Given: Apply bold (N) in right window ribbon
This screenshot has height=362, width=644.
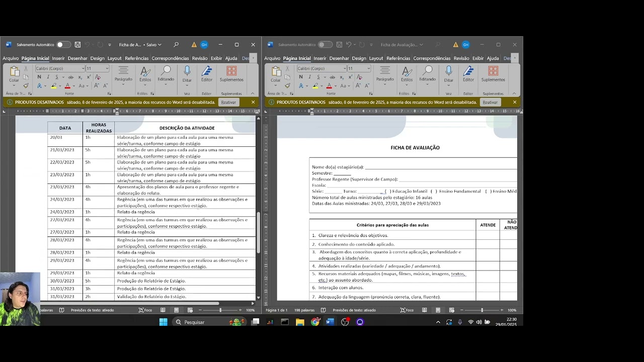Looking at the screenshot, I should coord(301,77).
